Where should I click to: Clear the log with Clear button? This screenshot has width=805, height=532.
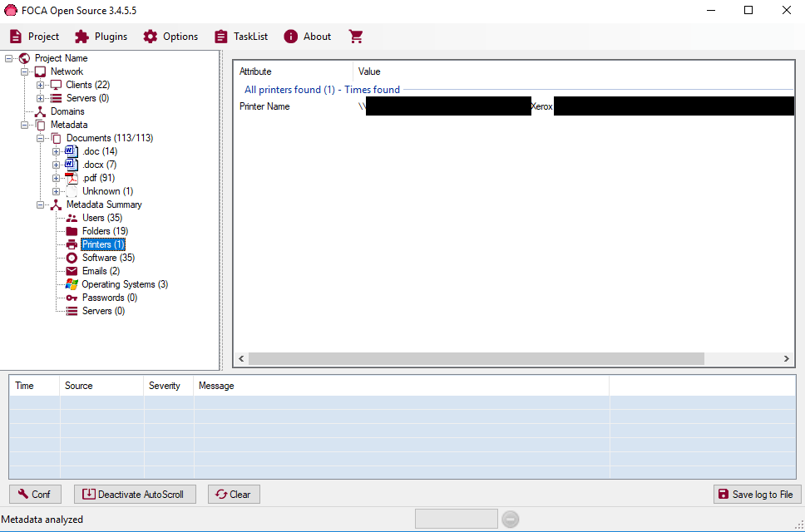[x=234, y=495]
